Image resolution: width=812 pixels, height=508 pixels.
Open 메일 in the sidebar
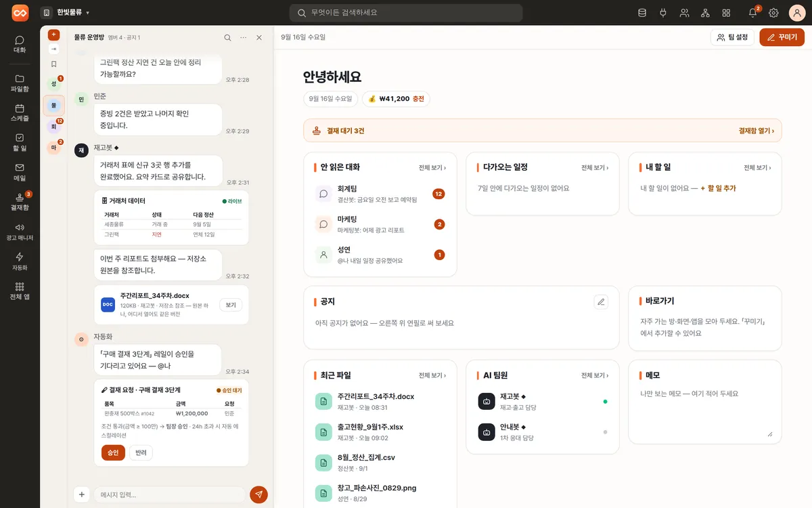[x=20, y=172]
